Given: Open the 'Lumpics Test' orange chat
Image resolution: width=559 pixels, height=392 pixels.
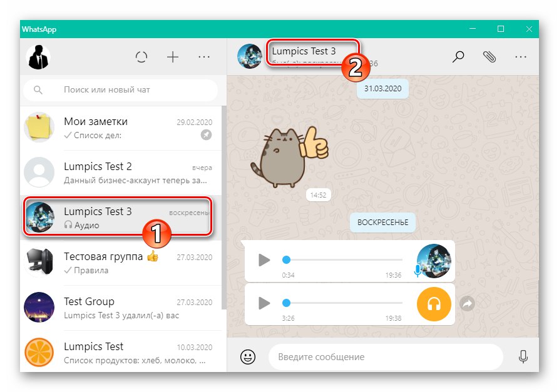Looking at the screenshot, I should [x=120, y=353].
